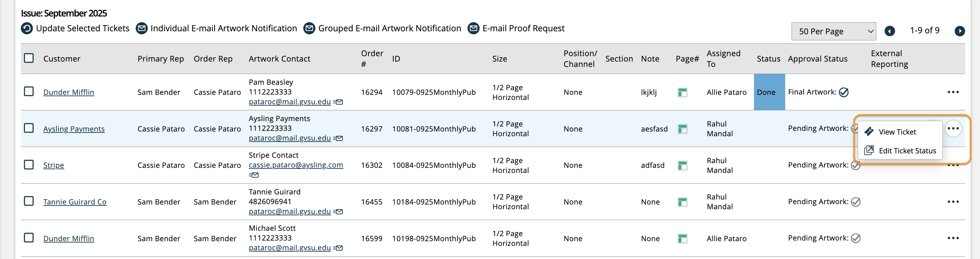Click the cassie.pataro@aysling.com email link
Screen dimensions: 980x259
pyautogui.click(x=296, y=165)
